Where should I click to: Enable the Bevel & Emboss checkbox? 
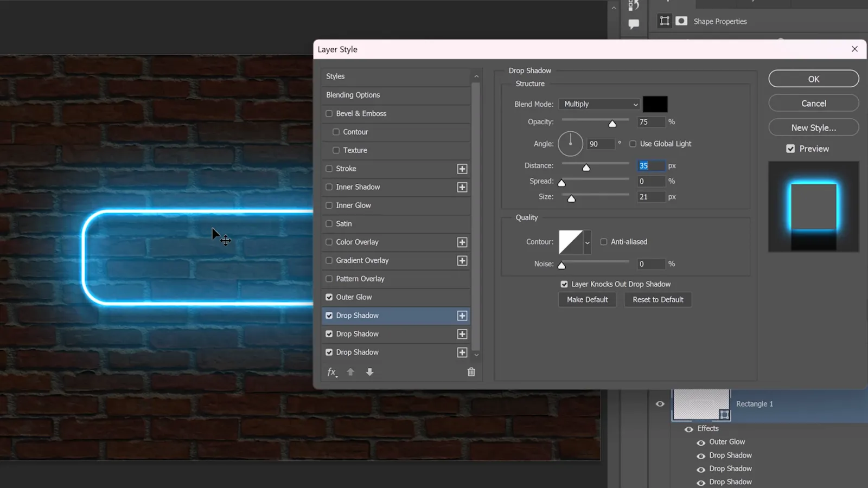[x=329, y=113]
